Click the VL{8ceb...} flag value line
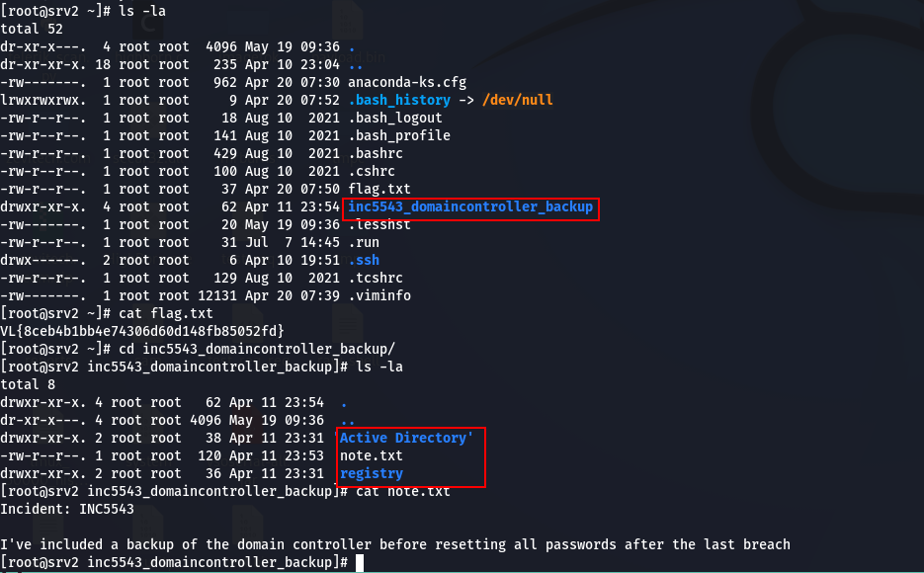Viewport: 924px width, 573px height. click(x=142, y=331)
